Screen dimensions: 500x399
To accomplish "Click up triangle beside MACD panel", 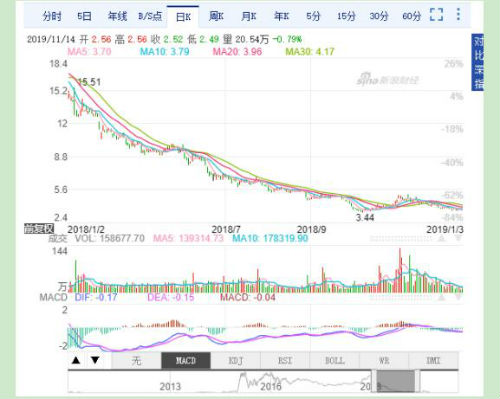I will 441,297.
